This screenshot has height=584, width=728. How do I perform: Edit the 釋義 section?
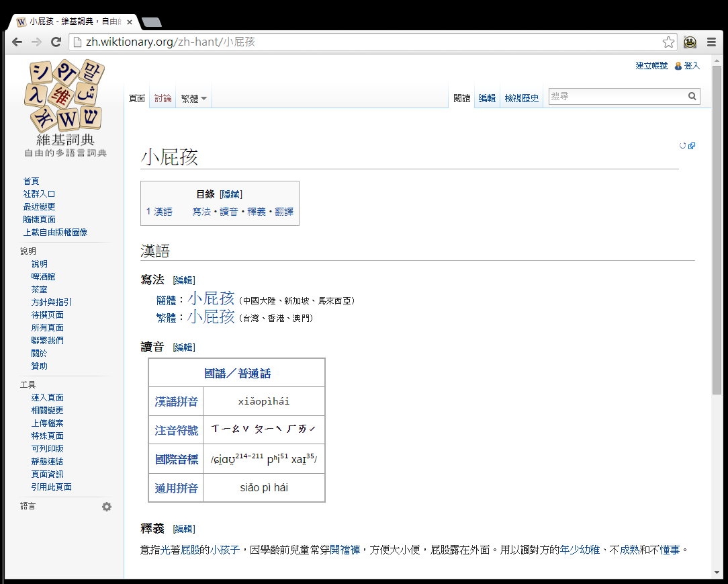click(184, 529)
